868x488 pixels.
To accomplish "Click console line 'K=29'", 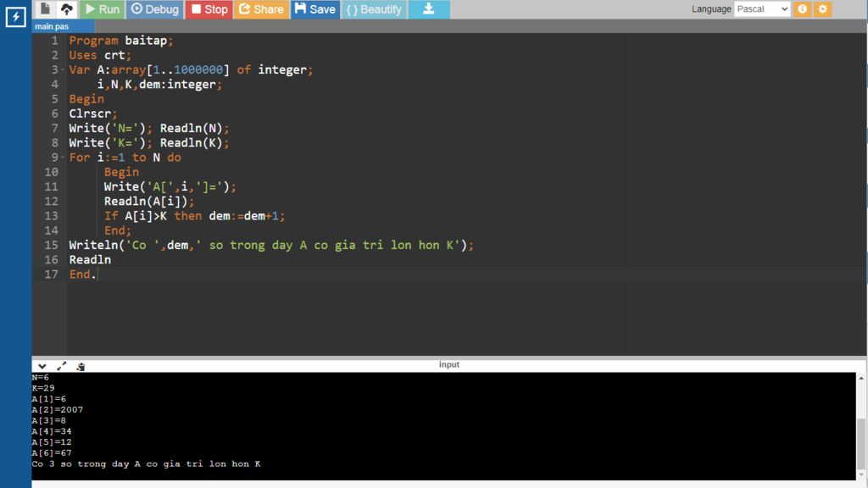I will pos(43,388).
